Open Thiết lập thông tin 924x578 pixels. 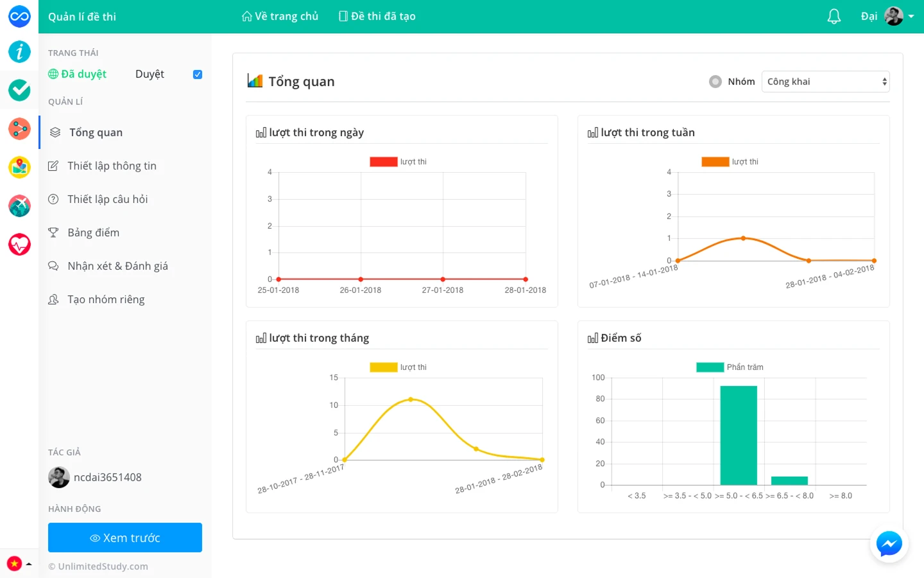(x=126, y=166)
